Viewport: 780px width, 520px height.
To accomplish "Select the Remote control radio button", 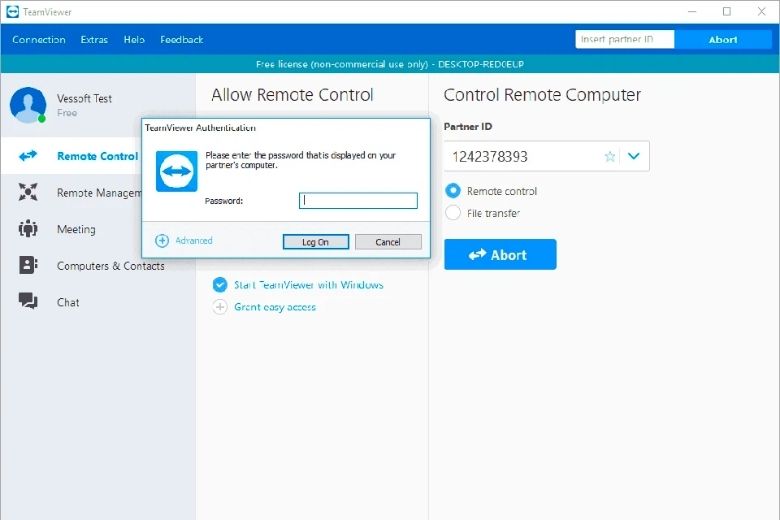I will 453,191.
